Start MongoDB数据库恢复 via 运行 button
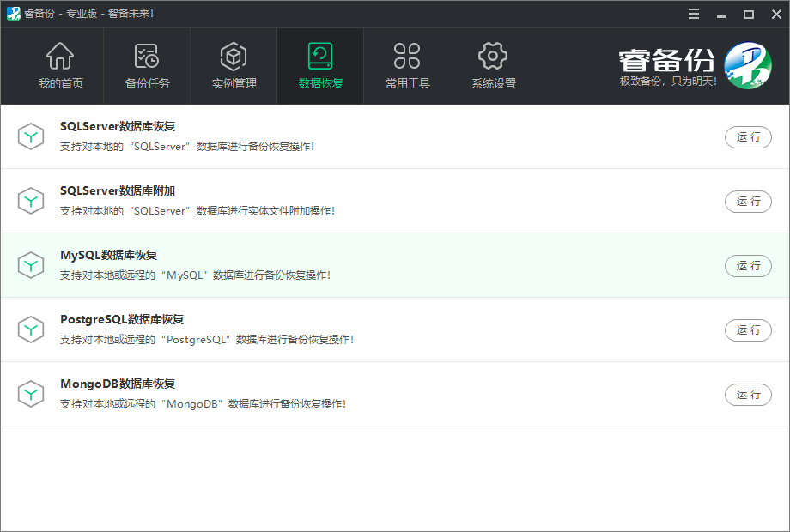Image resolution: width=790 pixels, height=532 pixels. tap(748, 395)
